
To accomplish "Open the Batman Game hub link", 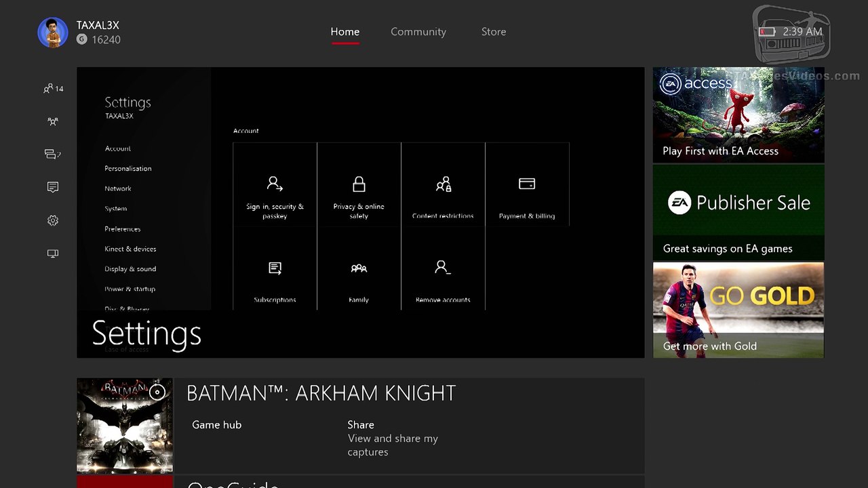I will coord(217,425).
